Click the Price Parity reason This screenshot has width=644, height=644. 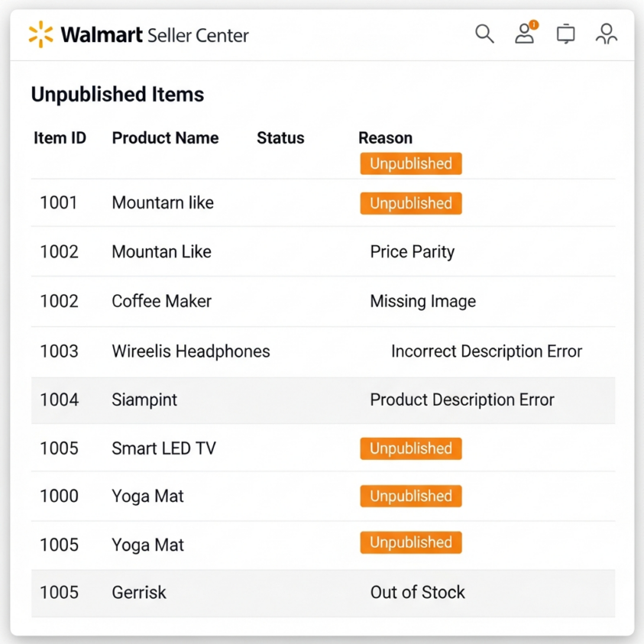[413, 252]
